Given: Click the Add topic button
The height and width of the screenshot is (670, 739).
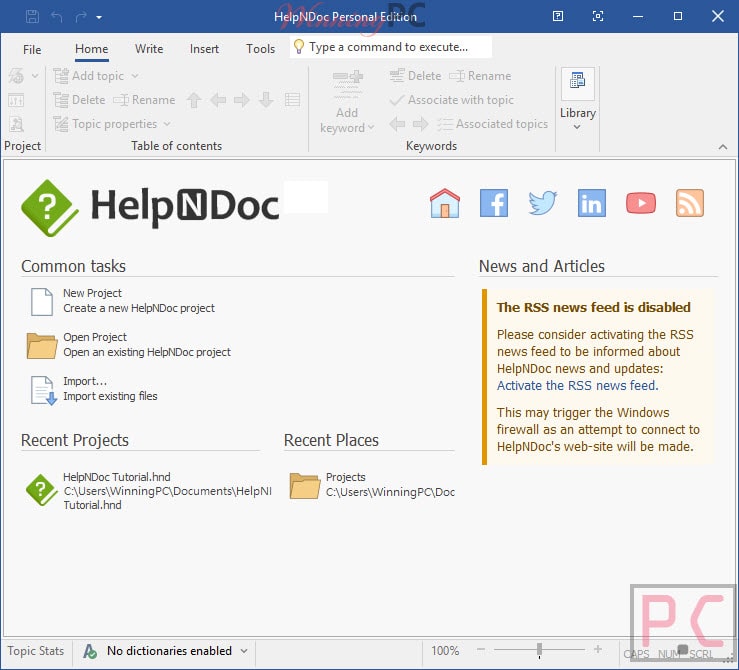Looking at the screenshot, I should [89, 75].
